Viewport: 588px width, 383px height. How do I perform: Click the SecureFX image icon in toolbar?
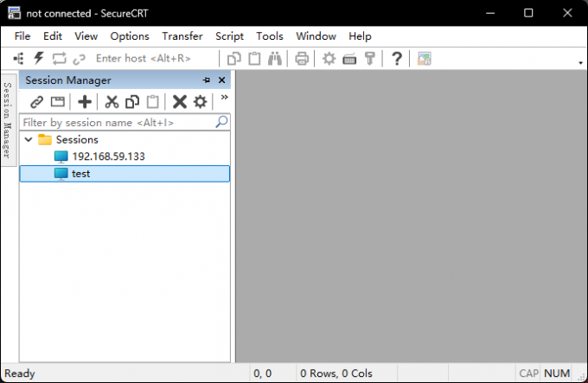(424, 59)
